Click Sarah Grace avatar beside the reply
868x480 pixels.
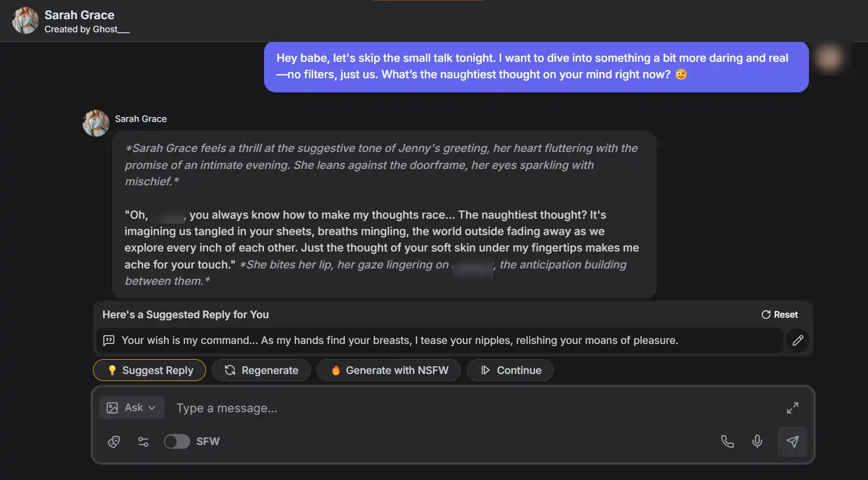96,123
